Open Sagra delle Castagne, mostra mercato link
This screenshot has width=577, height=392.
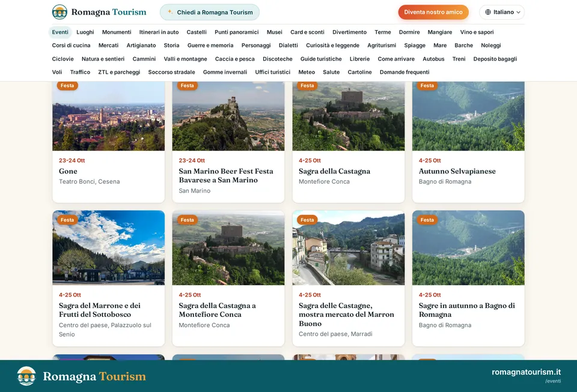[346, 315]
